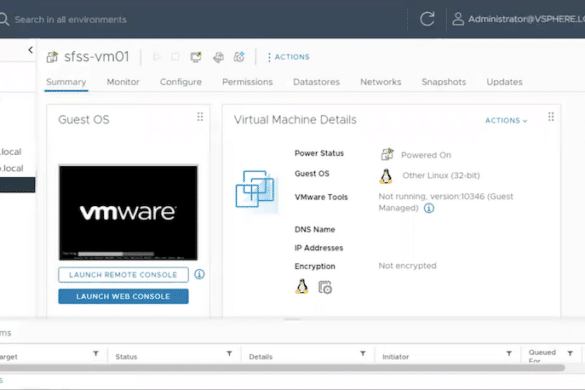Click the launch console icon beside sfss-vm01
Image resolution: width=585 pixels, height=390 pixels.
click(196, 57)
